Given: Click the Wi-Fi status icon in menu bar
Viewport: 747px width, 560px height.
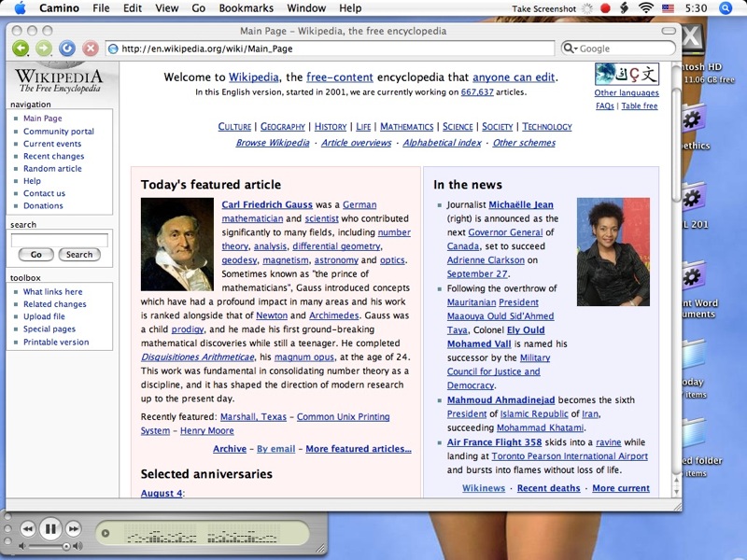Looking at the screenshot, I should coord(645,8).
